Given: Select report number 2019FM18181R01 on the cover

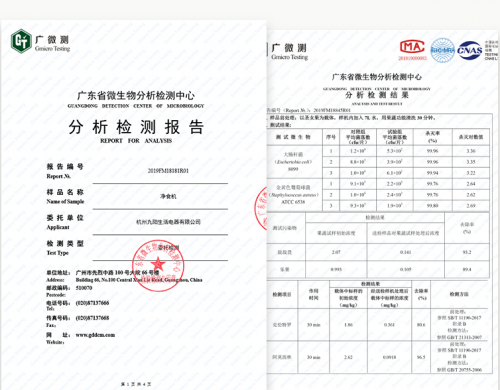Looking at the screenshot, I should pyautogui.click(x=168, y=171).
